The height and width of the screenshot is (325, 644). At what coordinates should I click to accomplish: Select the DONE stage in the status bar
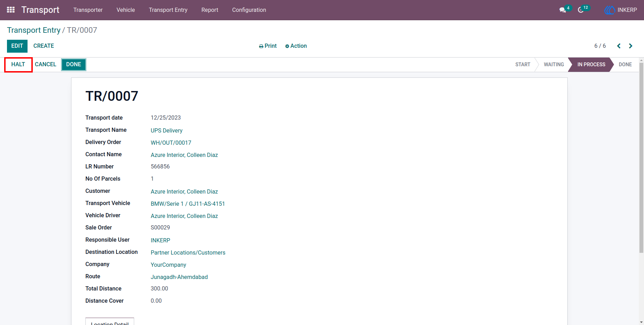[x=625, y=65]
